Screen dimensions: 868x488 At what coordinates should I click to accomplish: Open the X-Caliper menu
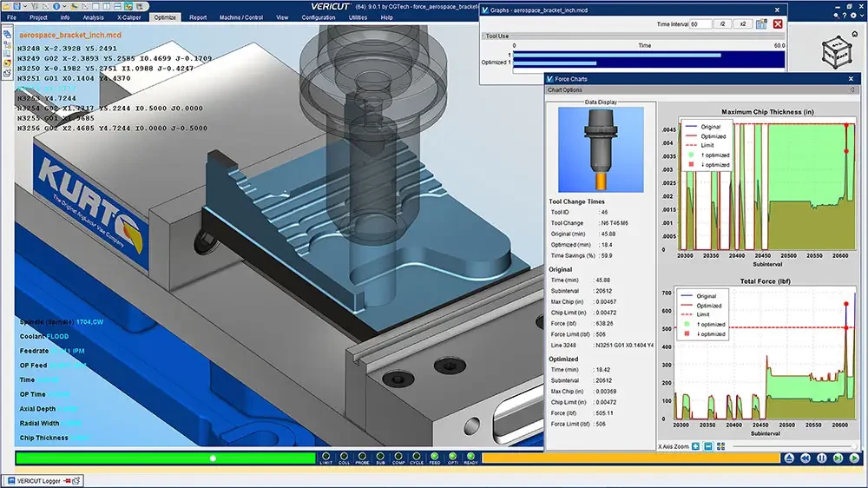[x=129, y=17]
